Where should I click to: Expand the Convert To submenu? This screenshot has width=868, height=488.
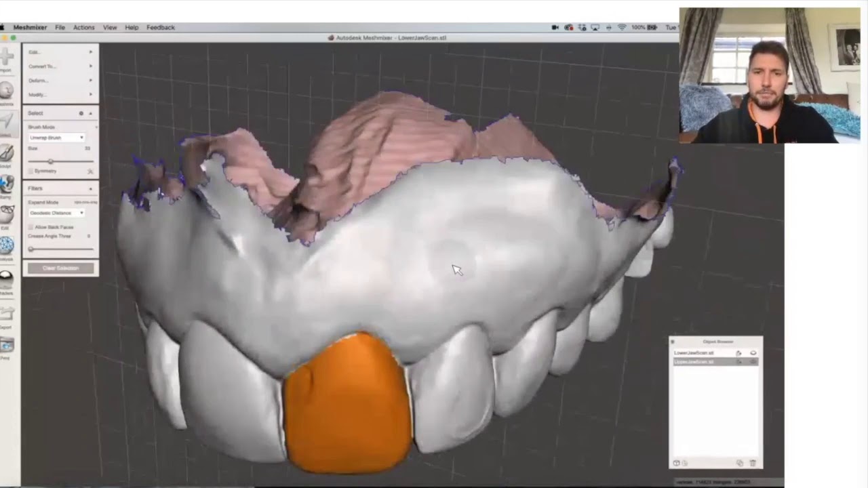[x=60, y=66]
